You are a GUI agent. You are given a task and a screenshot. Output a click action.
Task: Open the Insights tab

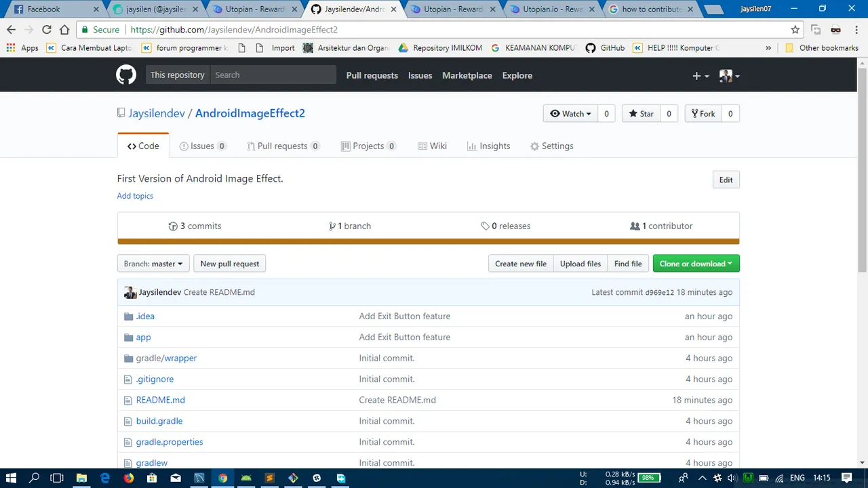tap(488, 146)
